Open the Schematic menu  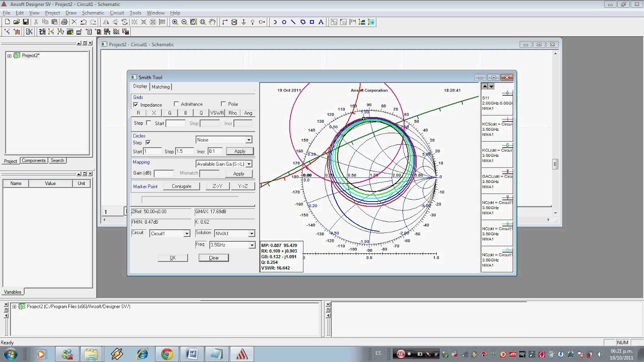pos(93,13)
